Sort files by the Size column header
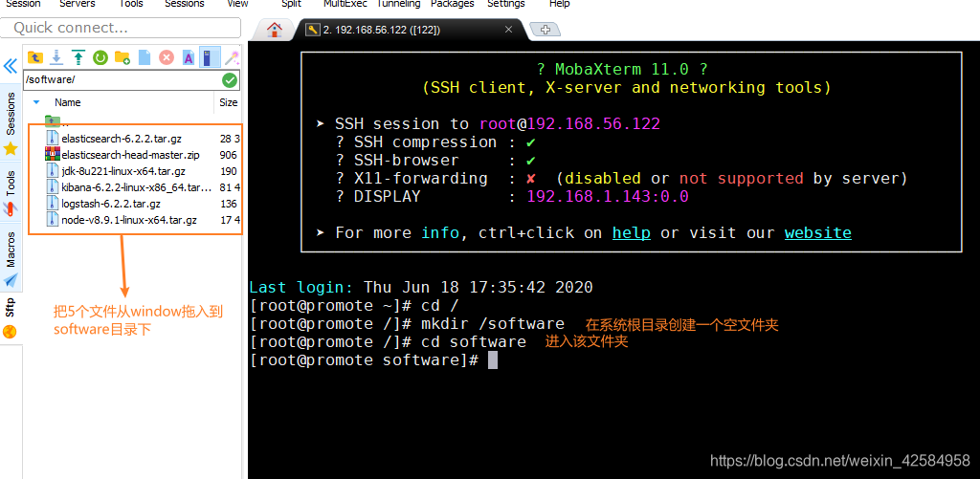 (228, 102)
